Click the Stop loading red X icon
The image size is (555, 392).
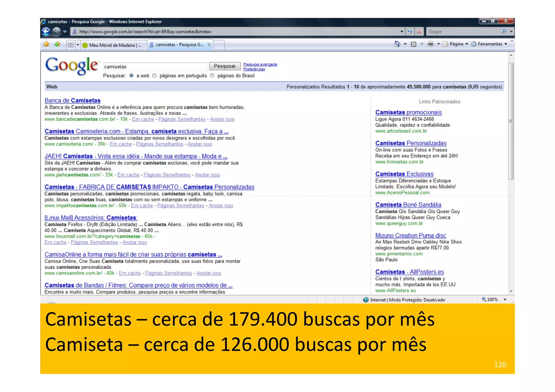(419, 32)
